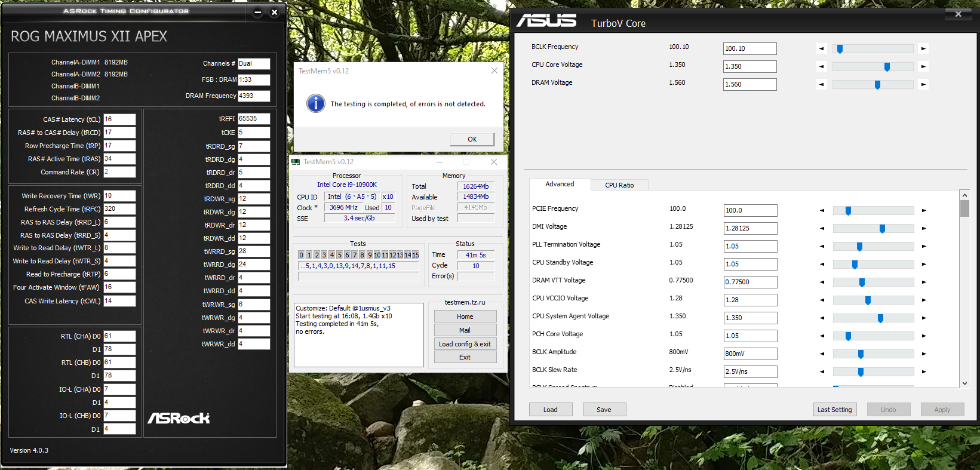Click the PLL Termination Voltage slider handle

click(x=859, y=247)
